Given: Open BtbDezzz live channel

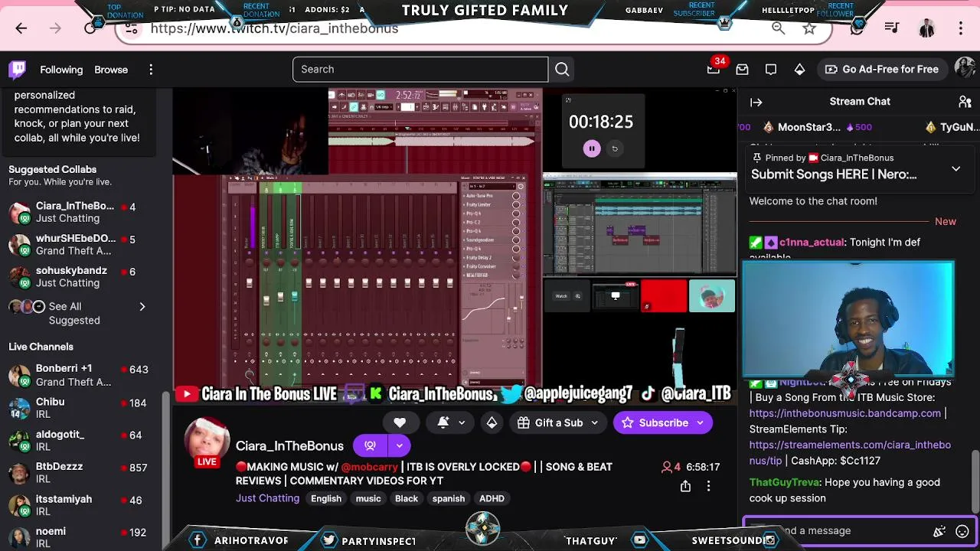Looking at the screenshot, I should pos(77,473).
